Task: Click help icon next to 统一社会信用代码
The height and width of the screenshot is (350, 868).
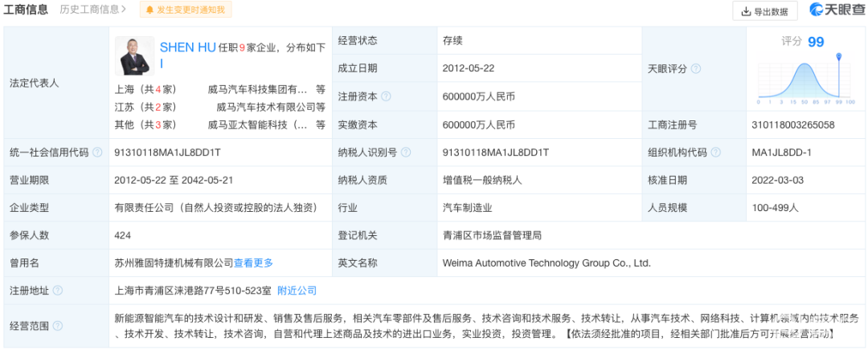Action: [97, 153]
